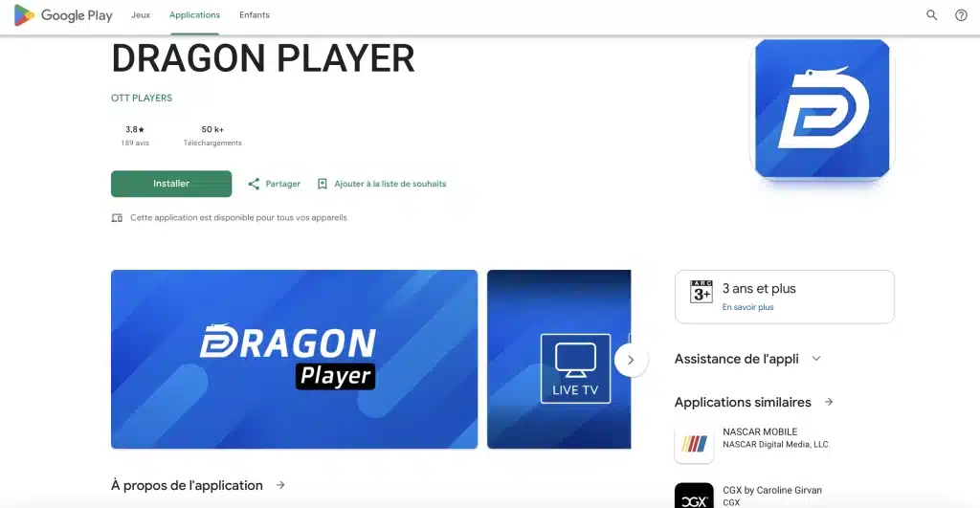
Task: Click the Assistance de l'appli heading
Action: (736, 360)
